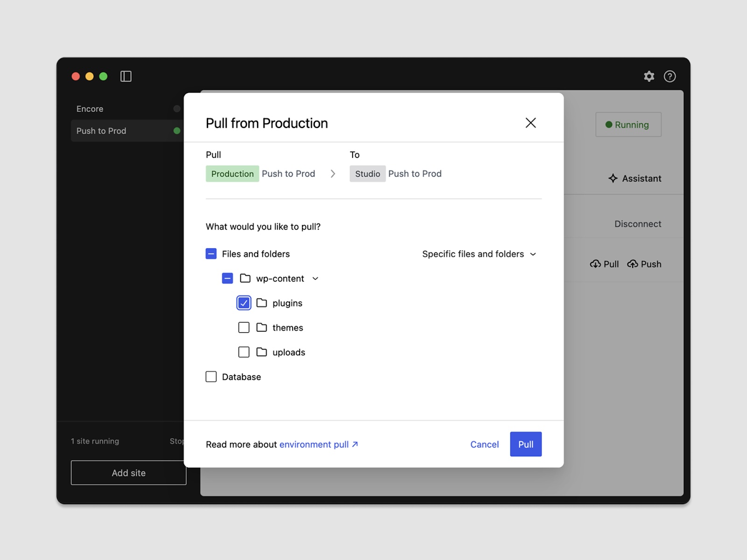Viewport: 747px width, 560px height.
Task: Toggle the wp-content checkbox
Action: (x=227, y=278)
